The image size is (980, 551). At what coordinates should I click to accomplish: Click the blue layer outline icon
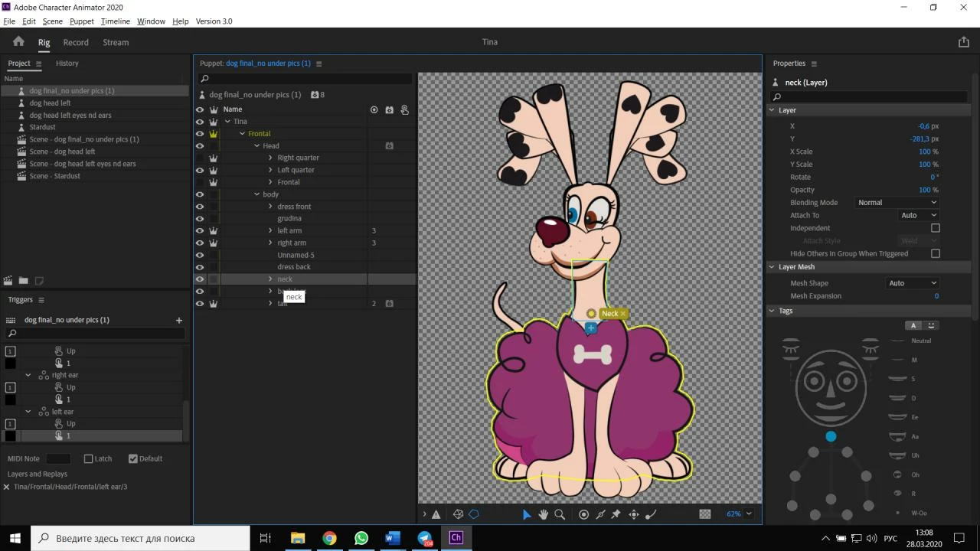(474, 514)
